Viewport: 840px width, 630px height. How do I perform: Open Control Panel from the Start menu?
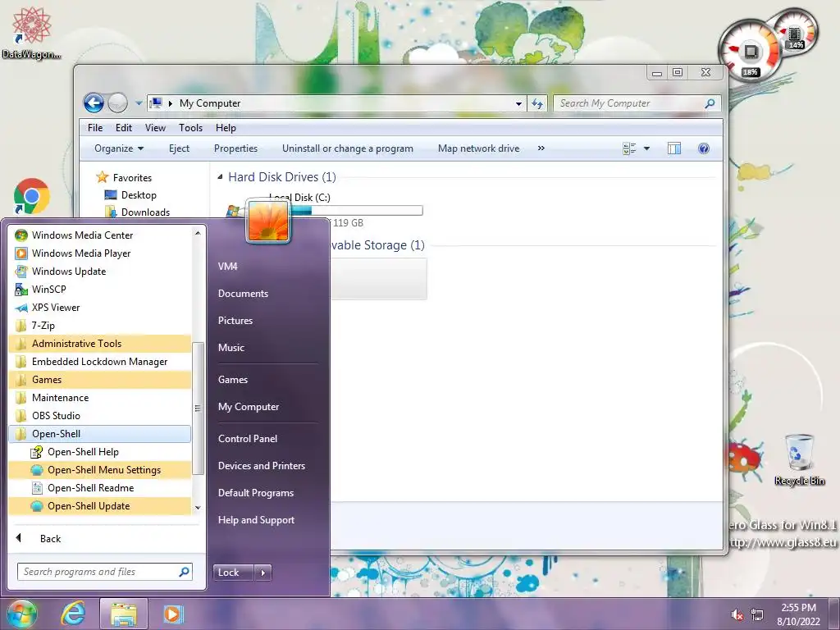click(248, 439)
